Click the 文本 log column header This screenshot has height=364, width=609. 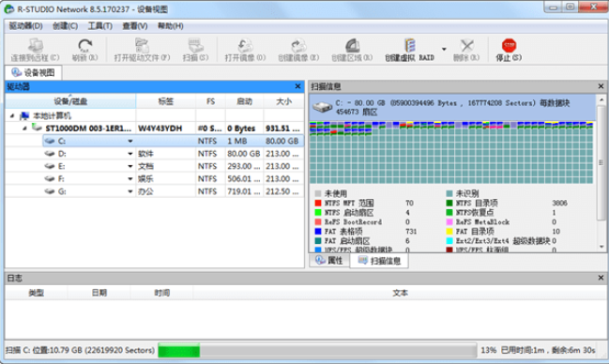click(400, 293)
